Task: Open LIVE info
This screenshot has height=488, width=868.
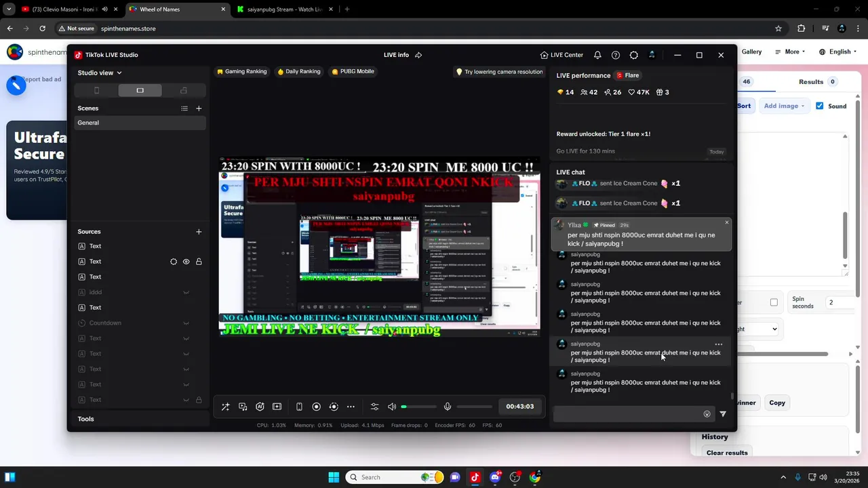Action: coord(396,55)
